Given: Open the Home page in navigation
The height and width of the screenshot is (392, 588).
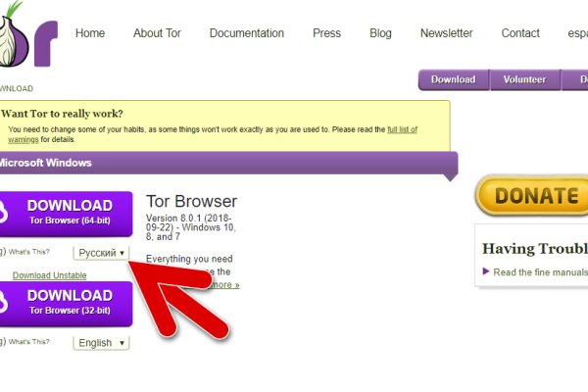Looking at the screenshot, I should 89,33.
